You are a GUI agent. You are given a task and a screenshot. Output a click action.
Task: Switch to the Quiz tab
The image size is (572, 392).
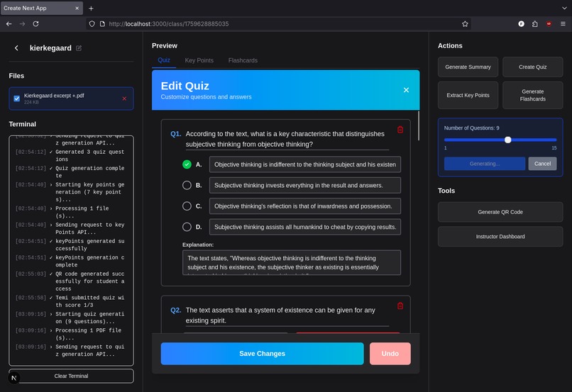click(164, 60)
